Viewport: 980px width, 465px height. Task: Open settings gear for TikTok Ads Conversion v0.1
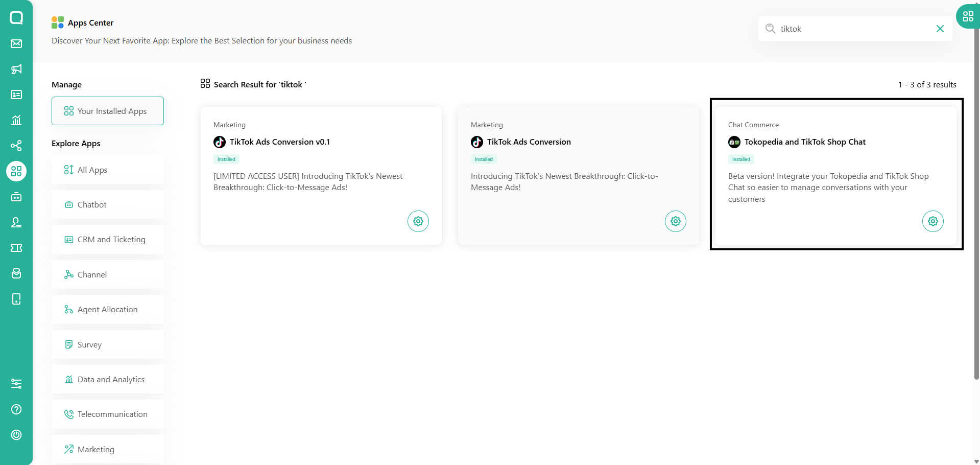coord(418,221)
